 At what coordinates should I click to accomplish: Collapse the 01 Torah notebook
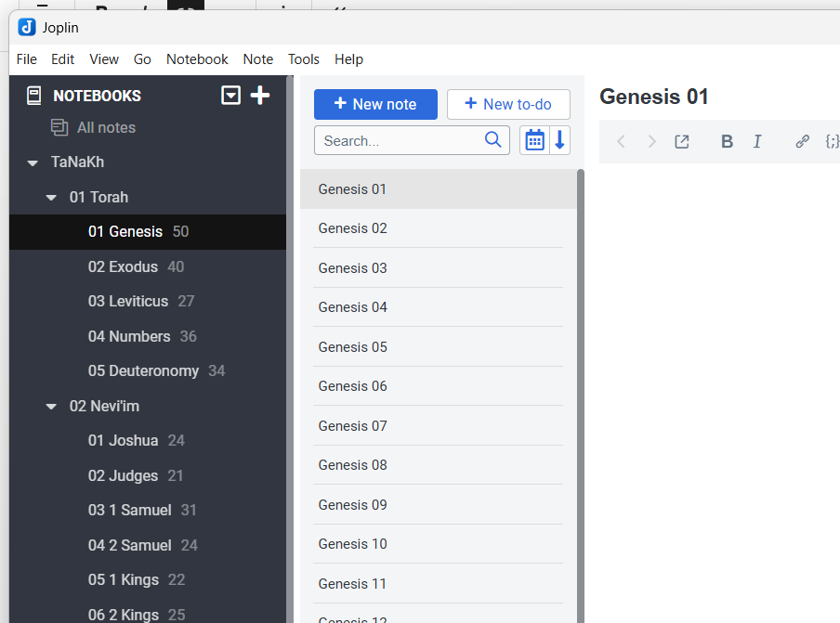pyautogui.click(x=52, y=198)
